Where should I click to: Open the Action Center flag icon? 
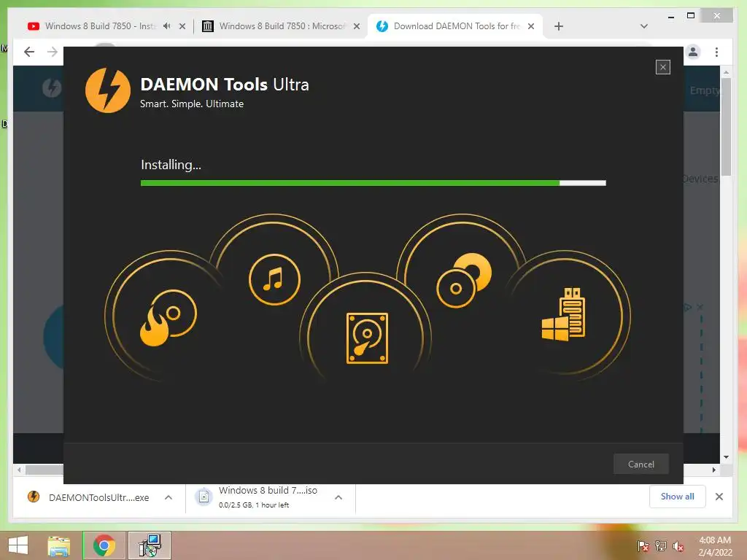coord(643,545)
